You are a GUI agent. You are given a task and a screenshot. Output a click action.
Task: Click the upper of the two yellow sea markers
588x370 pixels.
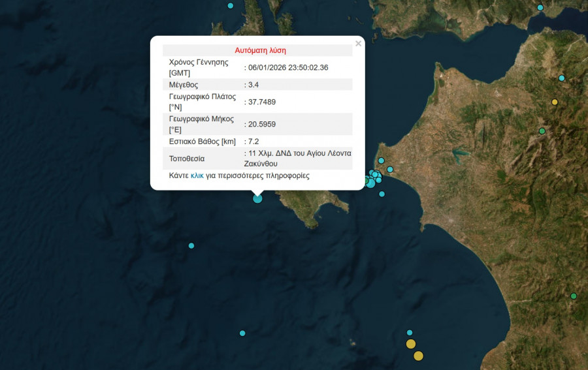410,344
